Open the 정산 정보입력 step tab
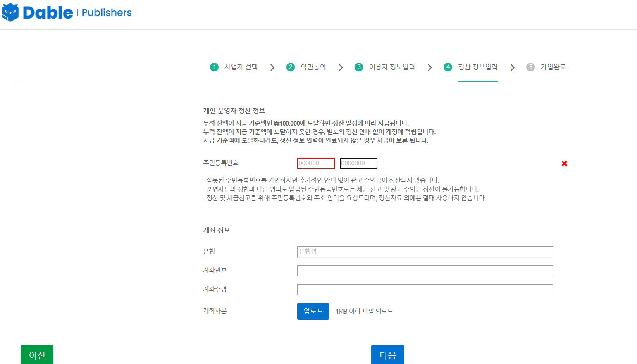 pyautogui.click(x=477, y=67)
